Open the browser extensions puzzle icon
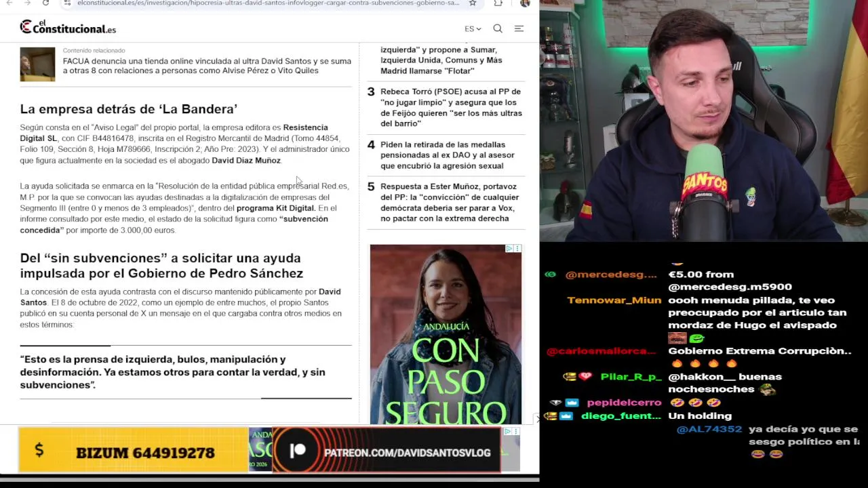This screenshot has height=488, width=868. [x=498, y=3]
